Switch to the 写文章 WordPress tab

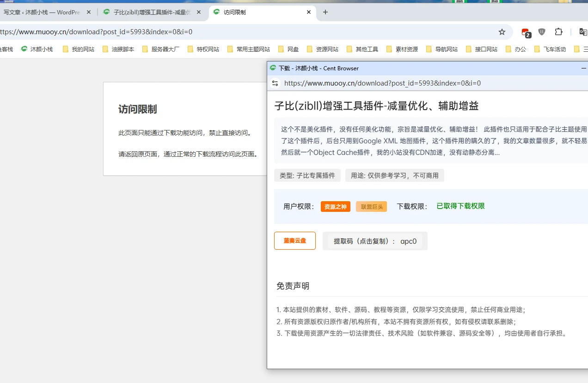click(42, 12)
